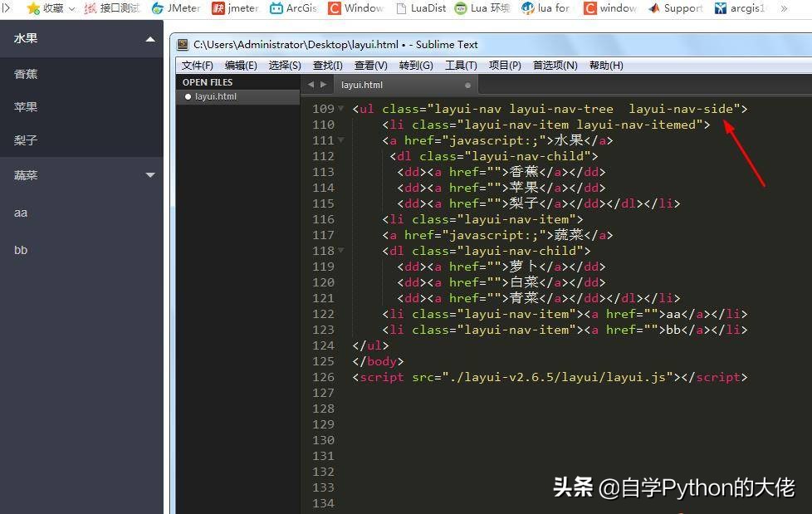Click the unsaved dot beside layui.html in sidebar

click(x=188, y=97)
